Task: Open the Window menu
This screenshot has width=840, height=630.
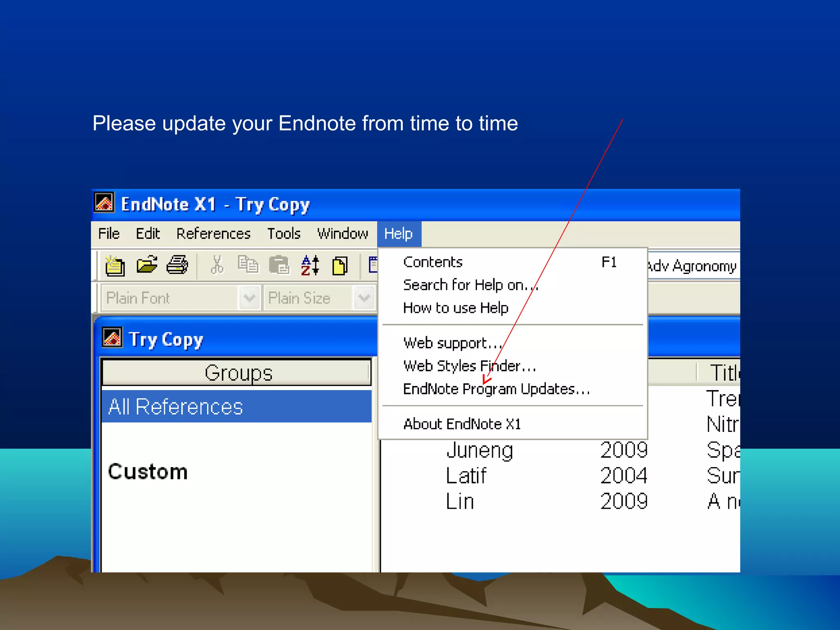Action: point(342,234)
